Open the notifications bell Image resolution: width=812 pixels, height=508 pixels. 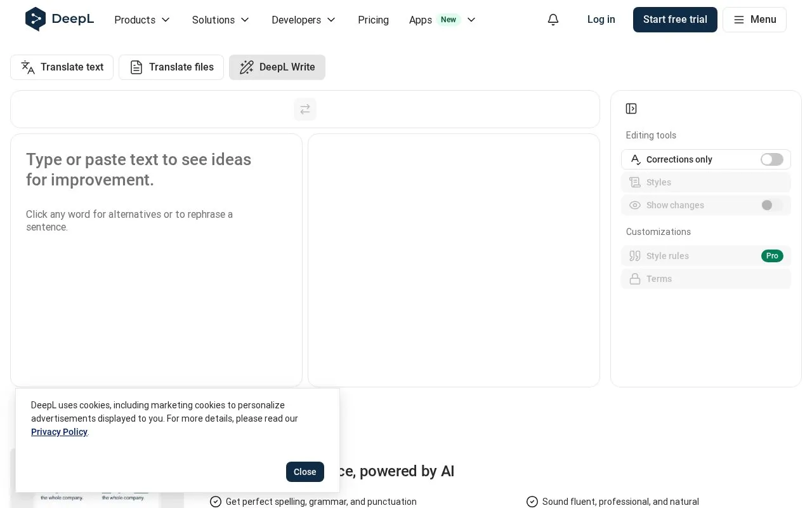(x=553, y=20)
